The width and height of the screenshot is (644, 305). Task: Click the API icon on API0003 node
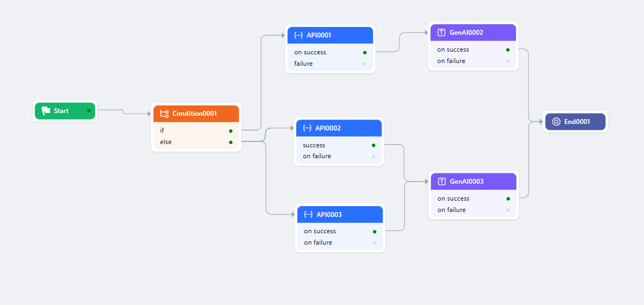point(308,215)
